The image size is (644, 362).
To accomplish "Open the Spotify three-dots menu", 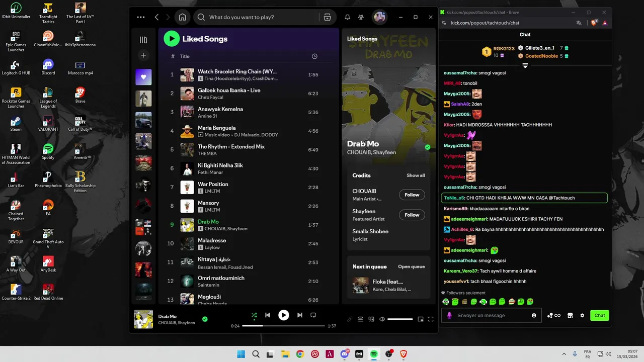I will pos(141,17).
